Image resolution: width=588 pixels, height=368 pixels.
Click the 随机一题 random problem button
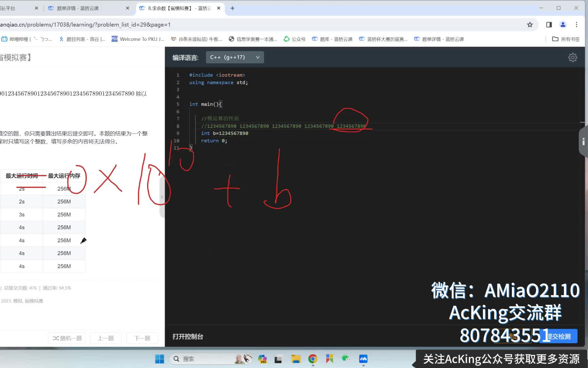[x=67, y=338]
